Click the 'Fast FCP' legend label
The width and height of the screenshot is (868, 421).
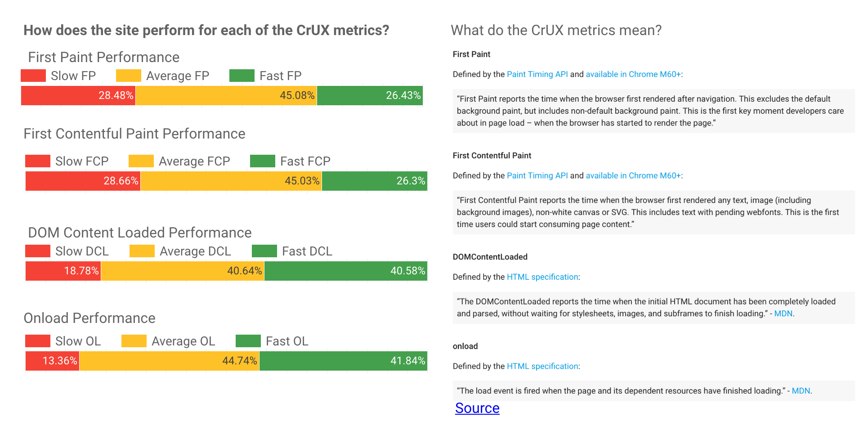click(305, 161)
